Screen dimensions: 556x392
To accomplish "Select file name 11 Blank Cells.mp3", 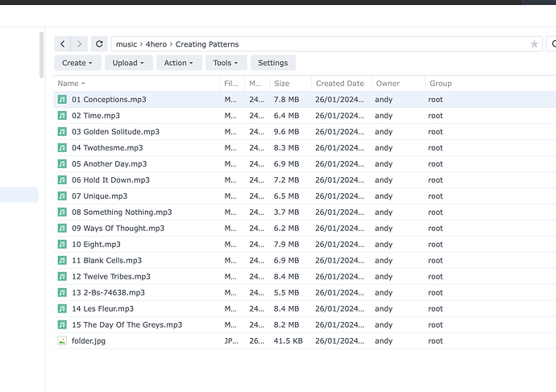I will click(x=106, y=261).
